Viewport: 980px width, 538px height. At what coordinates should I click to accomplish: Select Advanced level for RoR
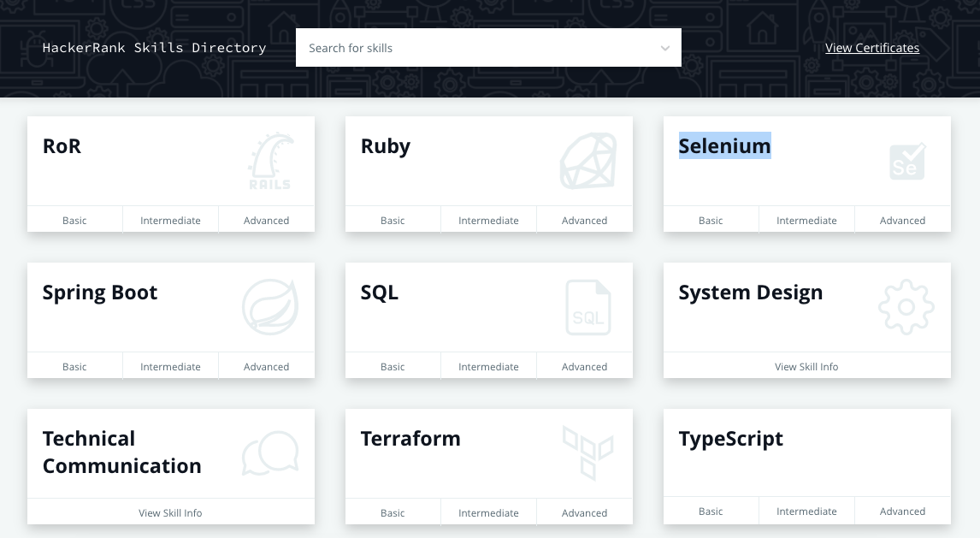coord(266,220)
